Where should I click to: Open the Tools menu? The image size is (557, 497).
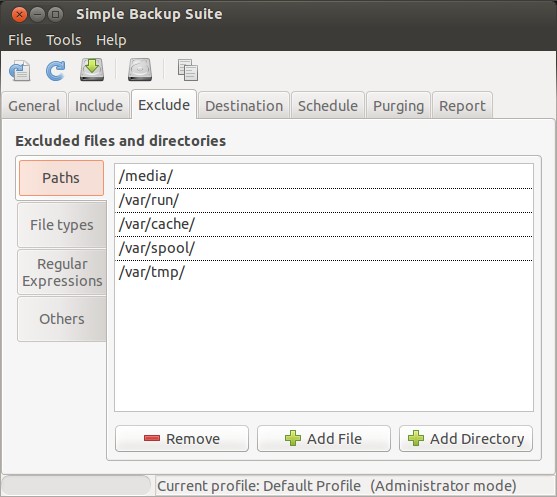click(x=64, y=40)
